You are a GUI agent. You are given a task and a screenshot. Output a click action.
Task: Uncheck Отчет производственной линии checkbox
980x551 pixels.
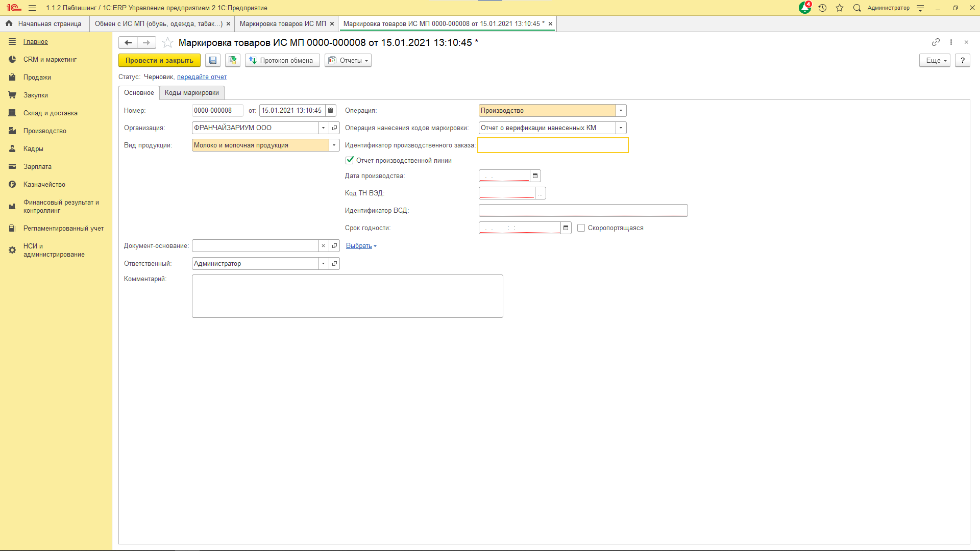point(350,160)
